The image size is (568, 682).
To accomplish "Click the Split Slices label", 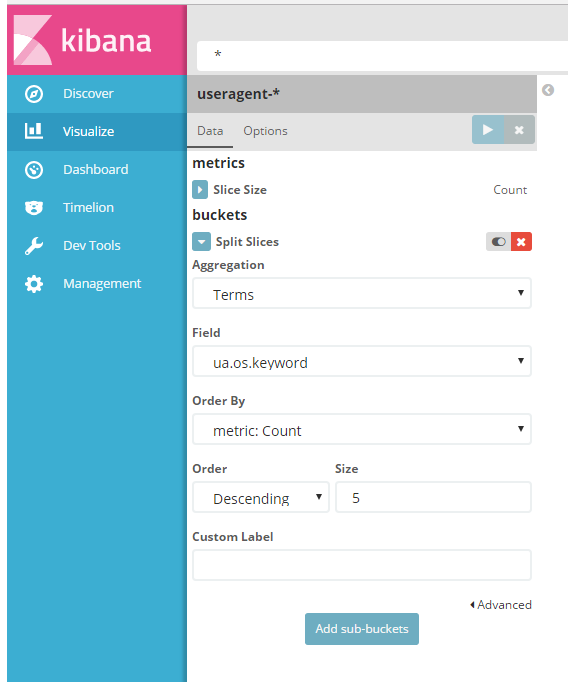I will point(247,242).
